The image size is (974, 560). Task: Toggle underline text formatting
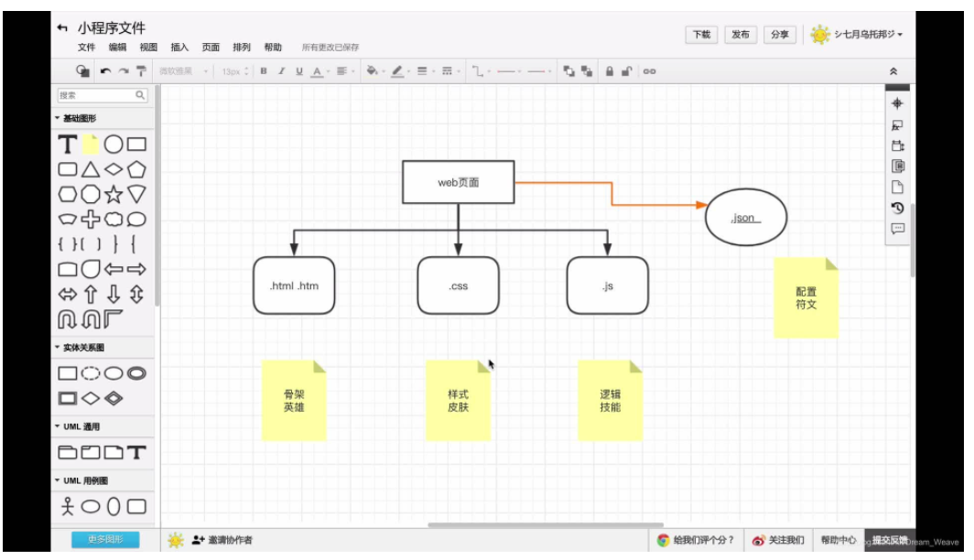[x=299, y=71]
